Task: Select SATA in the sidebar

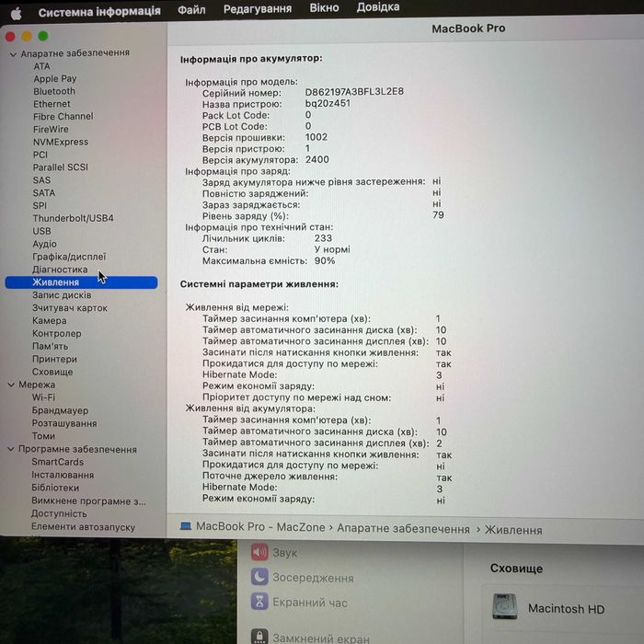Action: coord(44,193)
